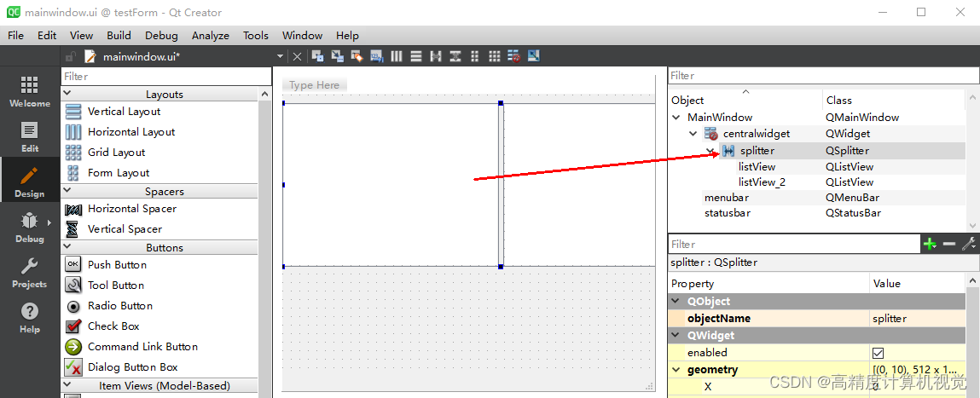This screenshot has height=398, width=980.
Task: Open Projects mode in sidebar
Action: tap(29, 273)
